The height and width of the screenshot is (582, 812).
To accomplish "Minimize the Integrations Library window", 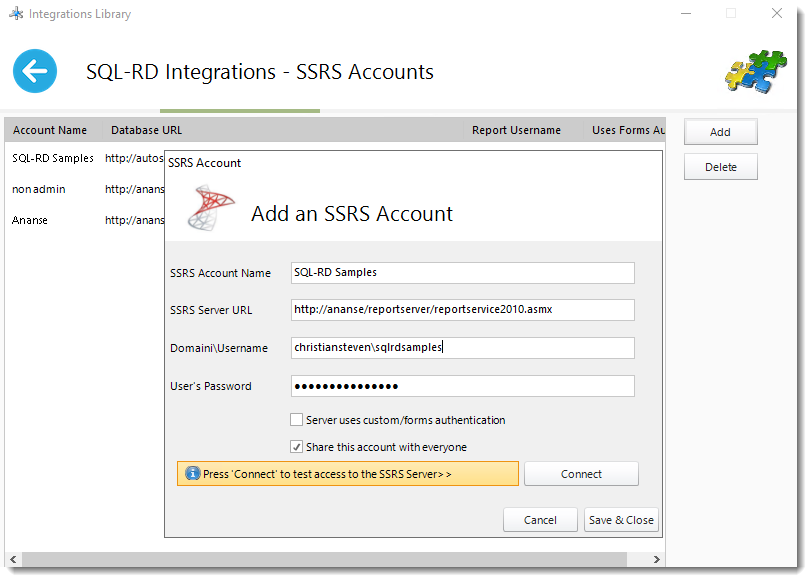I will 686,13.
